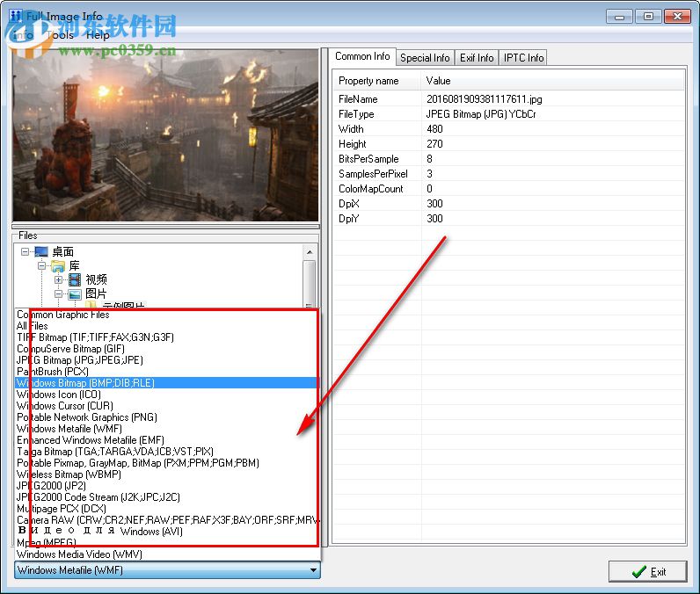Screen dimensions: 700x594
Task: Select the FileName property row
Action: 508,99
